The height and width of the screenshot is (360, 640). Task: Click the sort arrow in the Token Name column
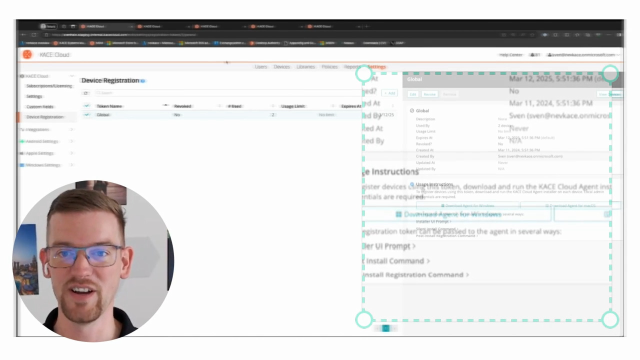click(165, 105)
